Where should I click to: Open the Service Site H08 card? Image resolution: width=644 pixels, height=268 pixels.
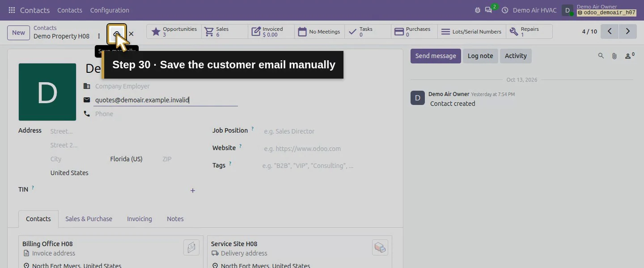(299, 252)
